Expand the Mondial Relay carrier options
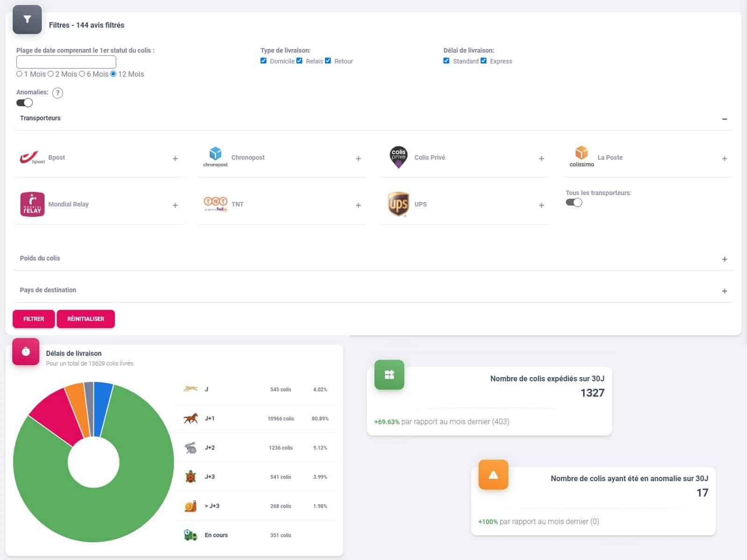The height and width of the screenshot is (560, 747). [175, 205]
